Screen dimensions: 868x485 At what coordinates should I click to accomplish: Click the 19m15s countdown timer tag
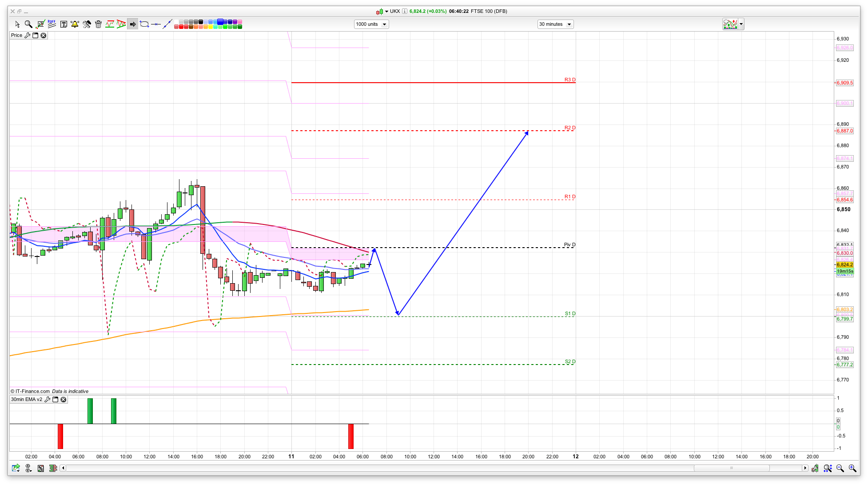coord(845,271)
